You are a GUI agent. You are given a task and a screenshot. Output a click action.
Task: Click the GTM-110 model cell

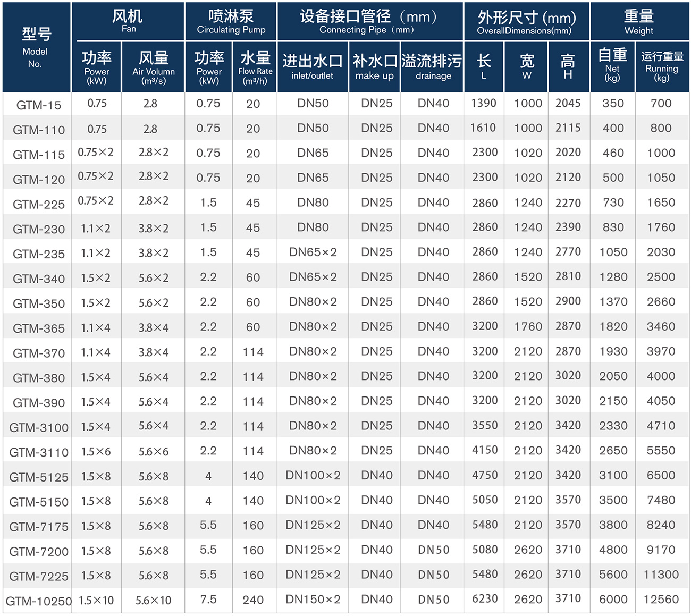39,130
